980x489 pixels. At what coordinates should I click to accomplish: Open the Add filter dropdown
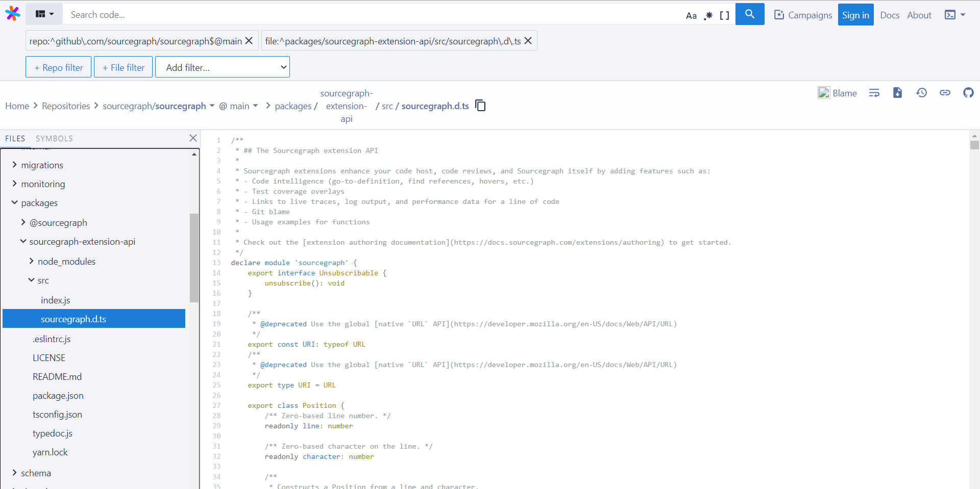223,67
